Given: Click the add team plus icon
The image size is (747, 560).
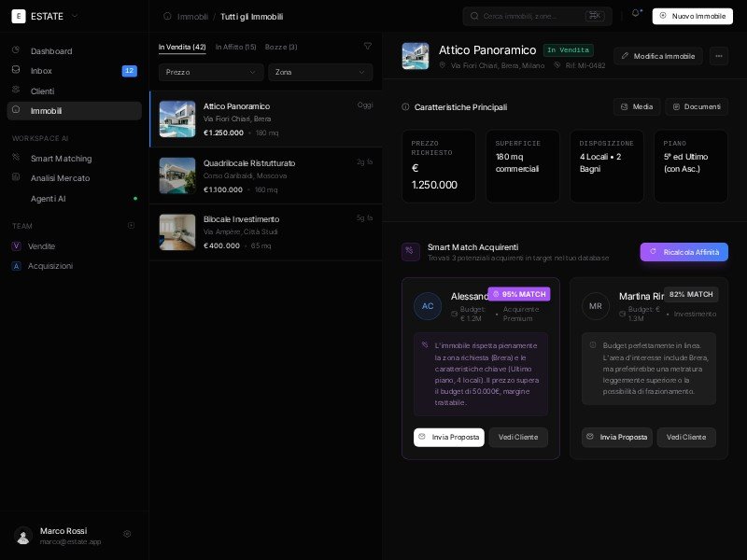Looking at the screenshot, I should 131,226.
